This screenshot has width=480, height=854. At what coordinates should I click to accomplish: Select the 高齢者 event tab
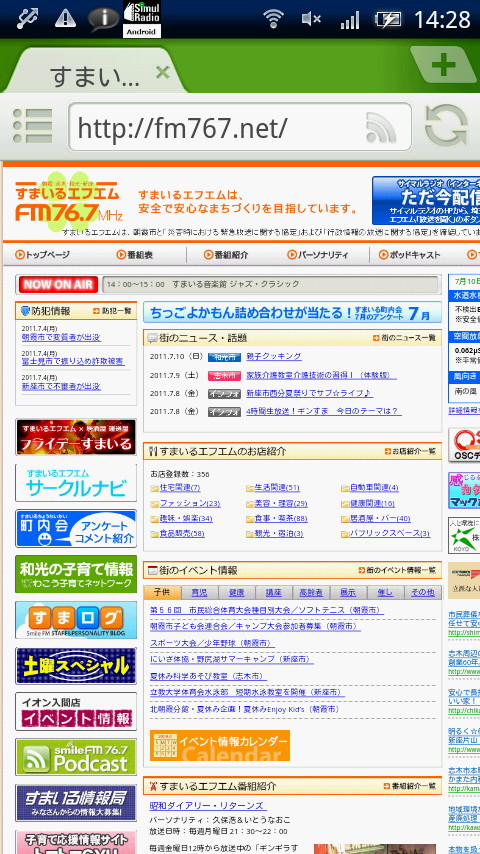click(311, 592)
